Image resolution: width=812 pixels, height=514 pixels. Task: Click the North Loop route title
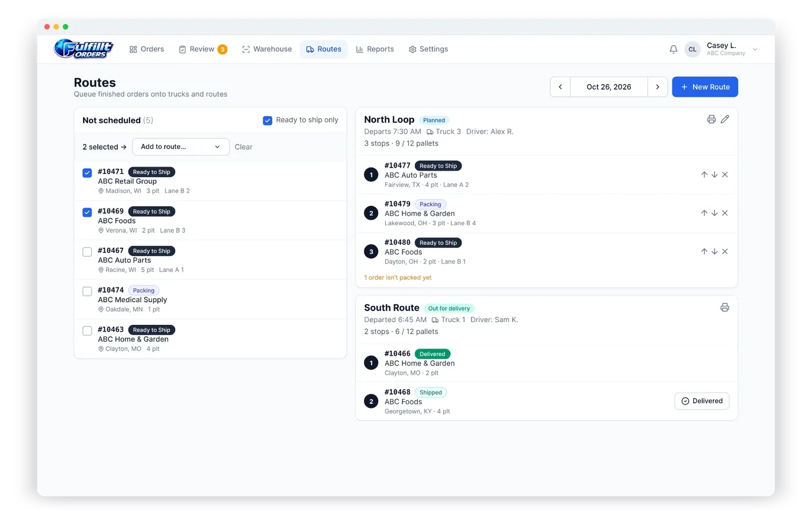pyautogui.click(x=389, y=120)
